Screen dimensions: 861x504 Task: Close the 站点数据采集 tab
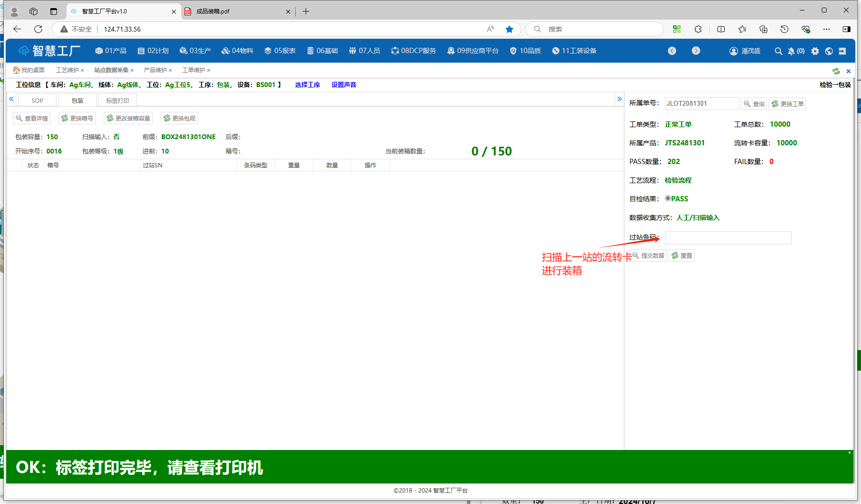[x=132, y=70]
